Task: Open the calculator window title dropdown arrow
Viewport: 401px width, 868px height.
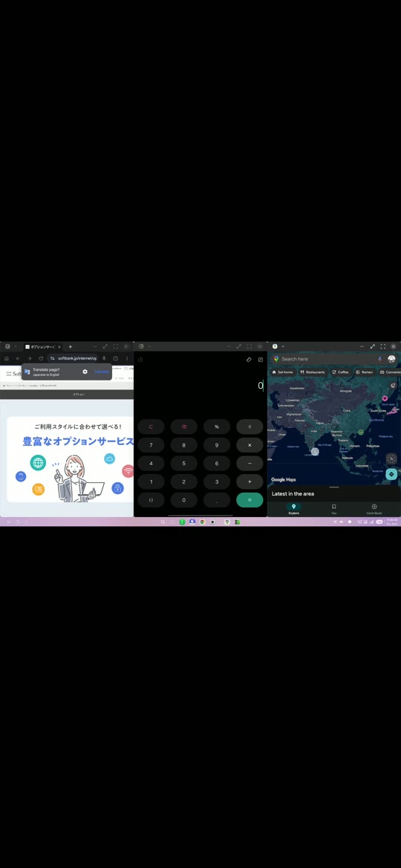Action: (x=149, y=346)
